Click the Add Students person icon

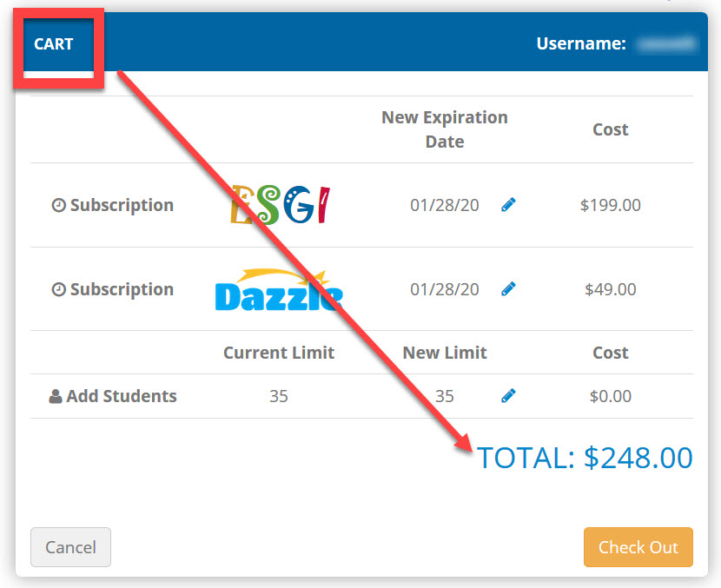pos(56,396)
